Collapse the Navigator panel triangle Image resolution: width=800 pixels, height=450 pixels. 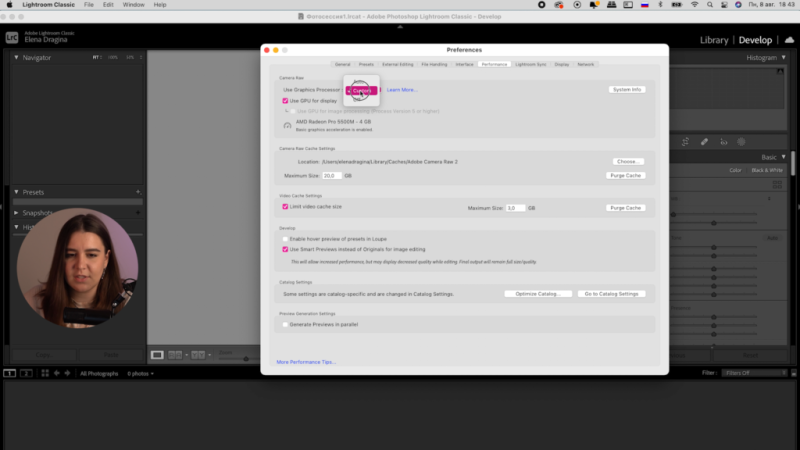click(x=16, y=58)
